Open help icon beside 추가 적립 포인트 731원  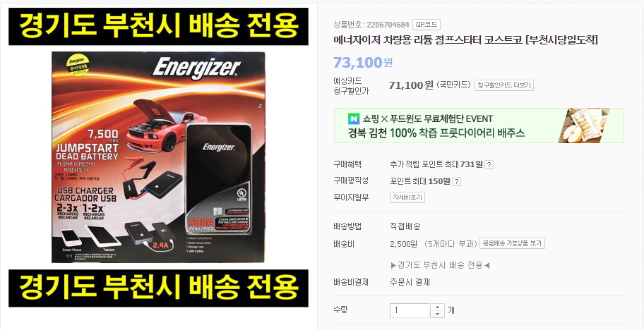pyautogui.click(x=489, y=165)
